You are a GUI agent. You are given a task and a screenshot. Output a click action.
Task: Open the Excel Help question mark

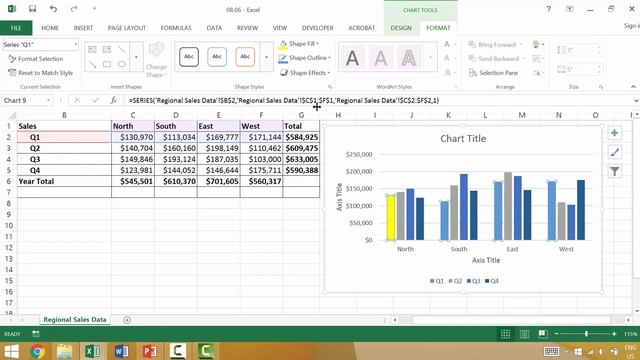point(548,9)
